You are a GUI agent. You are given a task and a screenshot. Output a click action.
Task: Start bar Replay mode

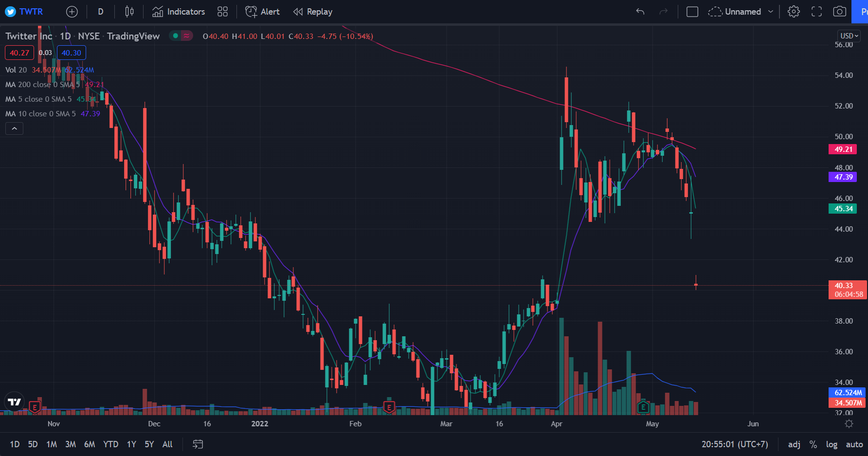[x=313, y=12]
